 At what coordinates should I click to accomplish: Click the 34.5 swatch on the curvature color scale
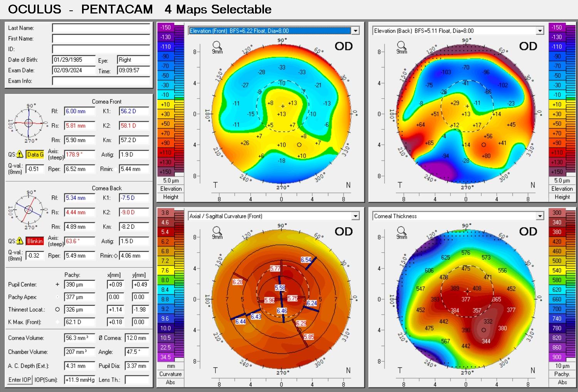coord(165,357)
